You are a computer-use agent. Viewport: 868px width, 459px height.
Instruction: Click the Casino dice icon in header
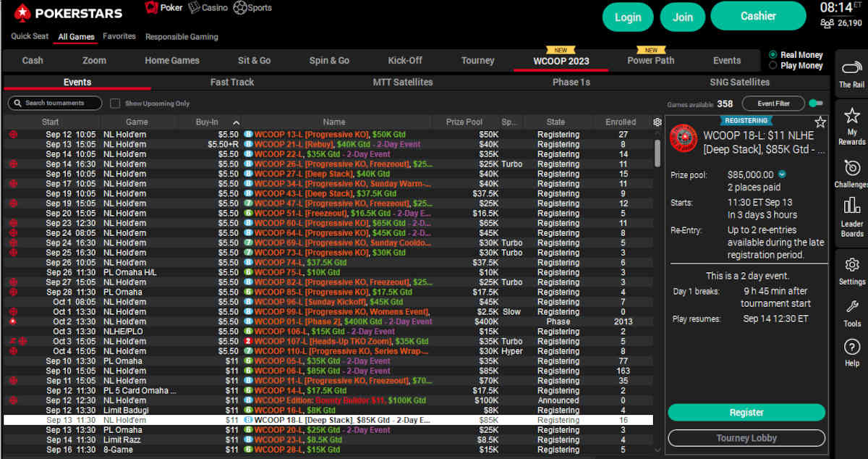point(194,8)
